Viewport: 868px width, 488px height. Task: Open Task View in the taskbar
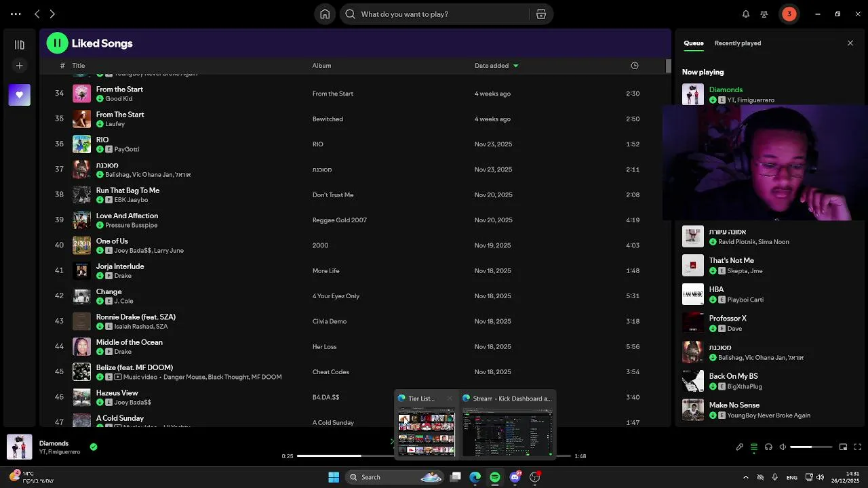pos(456,477)
